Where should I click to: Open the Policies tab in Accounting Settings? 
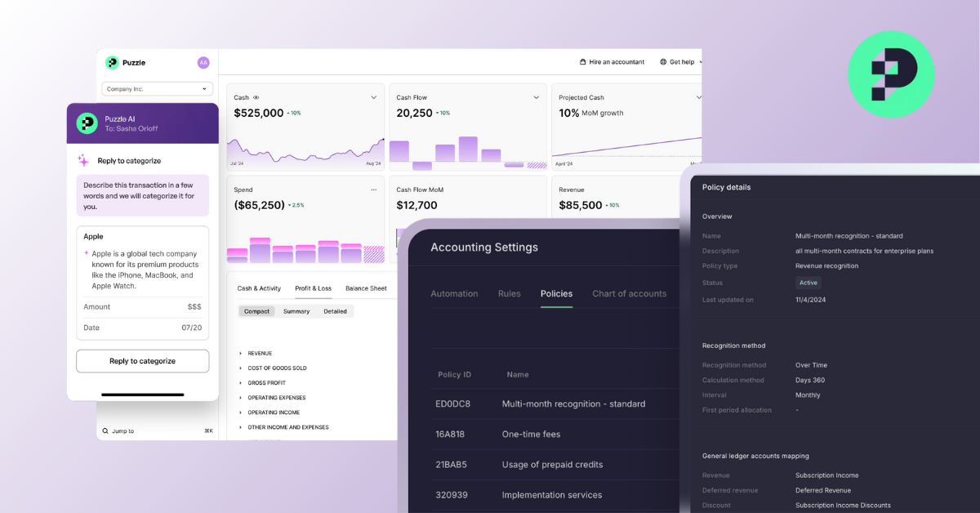[556, 294]
